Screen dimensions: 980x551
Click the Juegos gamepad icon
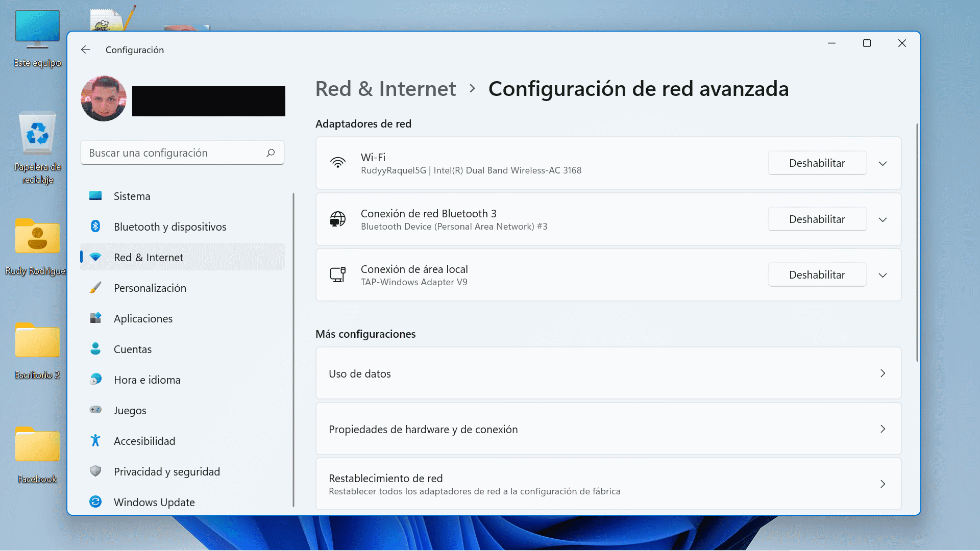[95, 409]
